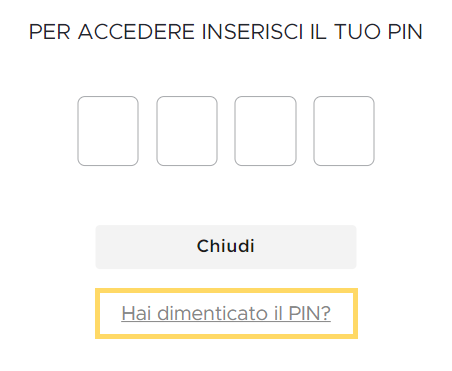The width and height of the screenshot is (452, 371).
Task: Open the 'Hai dimenticato il PIN?' link
Action: click(226, 313)
